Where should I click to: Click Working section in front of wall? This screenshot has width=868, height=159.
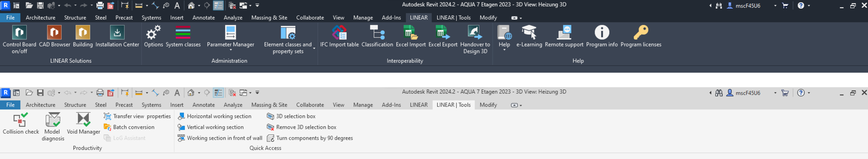click(x=220, y=138)
